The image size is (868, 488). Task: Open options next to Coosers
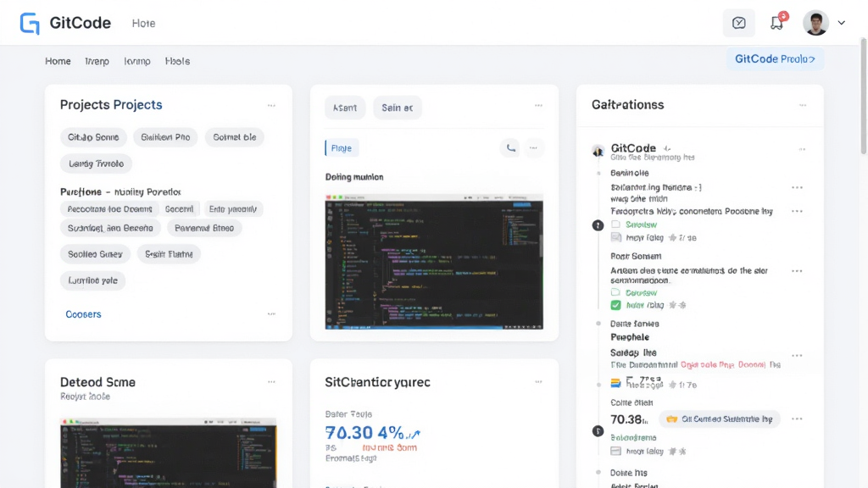[x=271, y=314]
